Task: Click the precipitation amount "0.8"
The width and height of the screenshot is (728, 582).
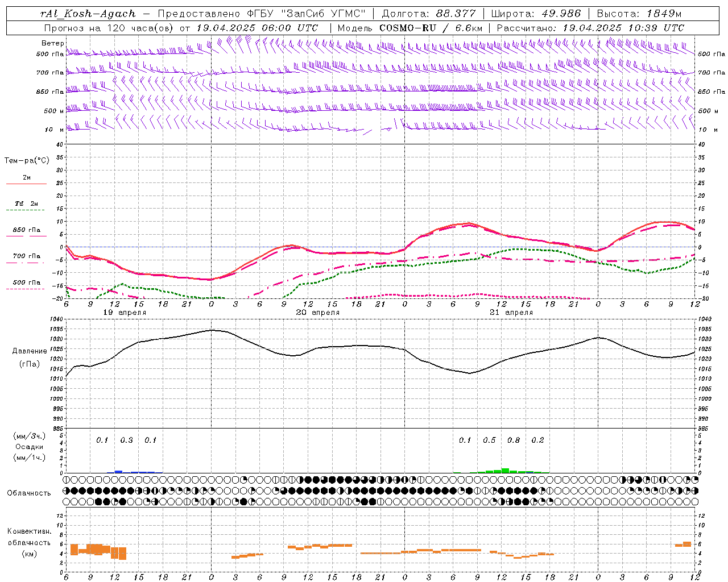Action: (514, 440)
